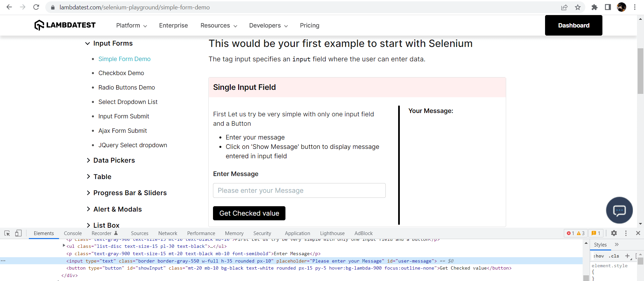The image size is (644, 281).
Task: Open the Checkbox Demo link
Action: coord(121,73)
